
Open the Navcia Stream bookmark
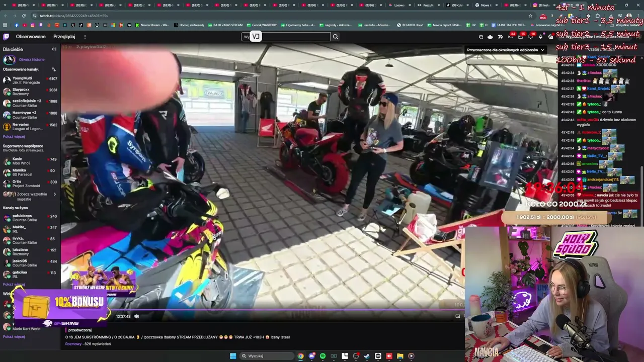[152, 25]
